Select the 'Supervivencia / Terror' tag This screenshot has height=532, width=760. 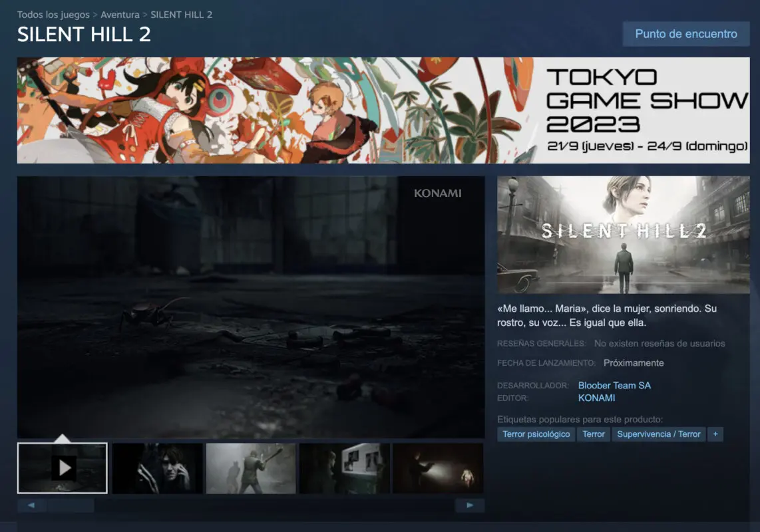[659, 434]
